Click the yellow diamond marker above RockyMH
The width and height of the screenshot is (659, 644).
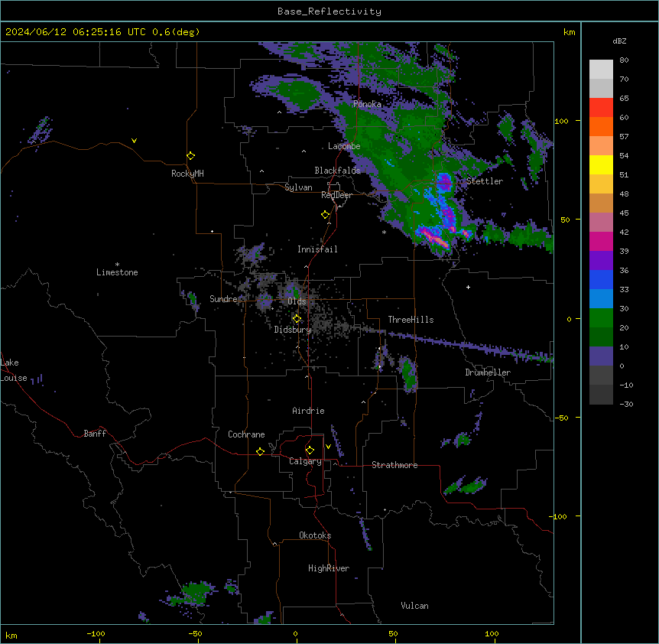(190, 156)
